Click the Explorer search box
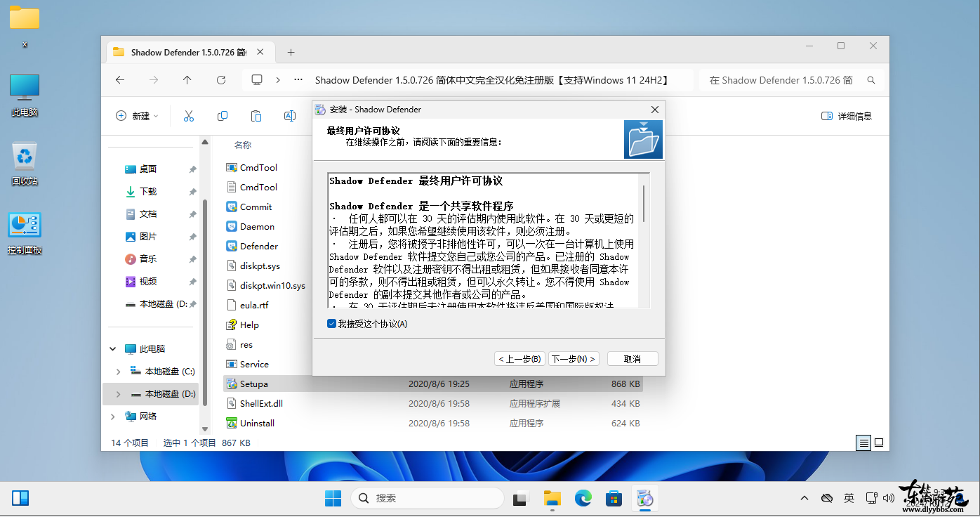Viewport: 980px width, 517px height. 791,80
